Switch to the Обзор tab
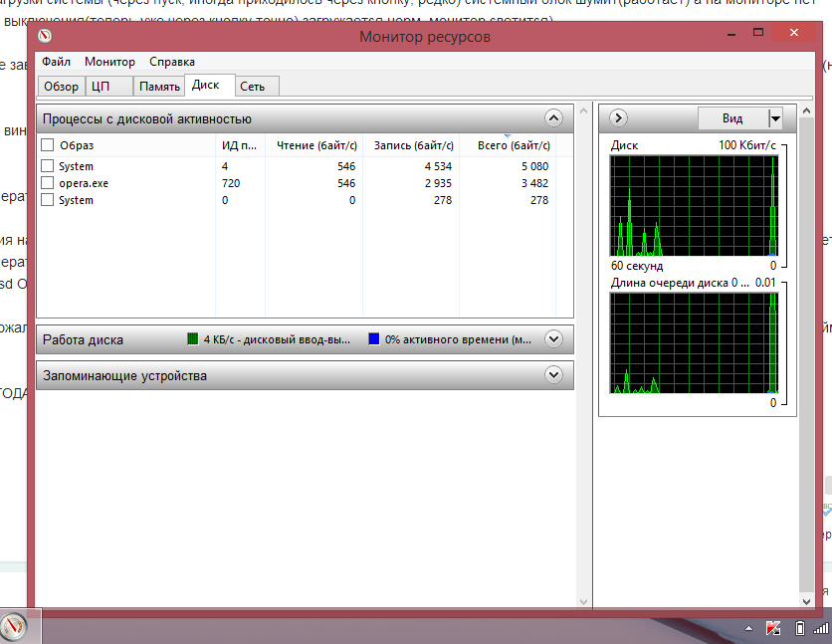 (x=61, y=87)
